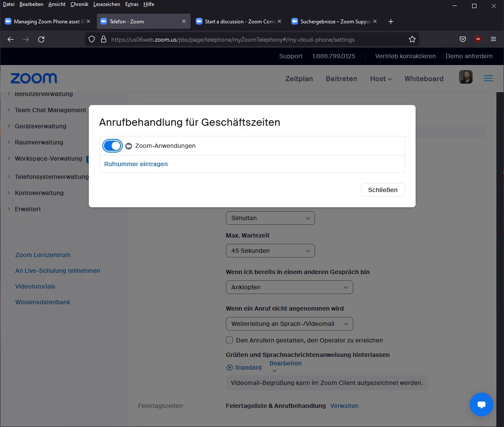This screenshot has width=504, height=427.
Task: Open An Live-Schulung teilnehmen link
Action: coord(58,271)
